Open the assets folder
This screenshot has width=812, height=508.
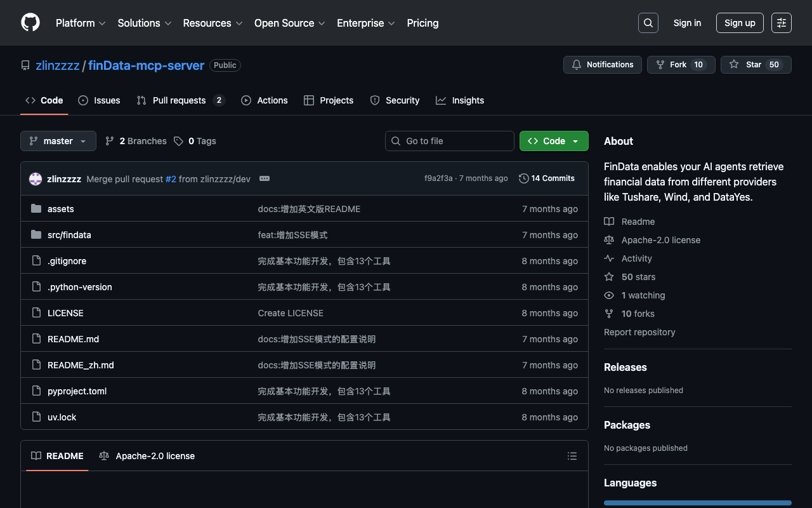(61, 209)
